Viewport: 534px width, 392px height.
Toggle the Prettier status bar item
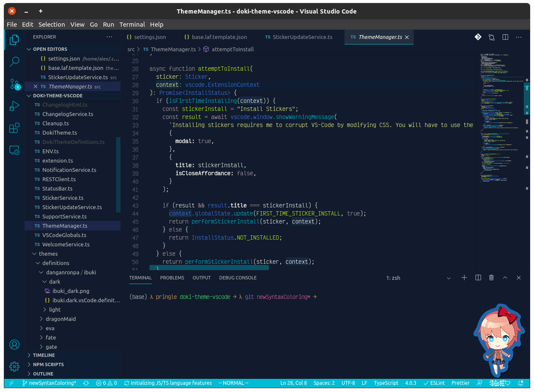pyautogui.click(x=461, y=383)
